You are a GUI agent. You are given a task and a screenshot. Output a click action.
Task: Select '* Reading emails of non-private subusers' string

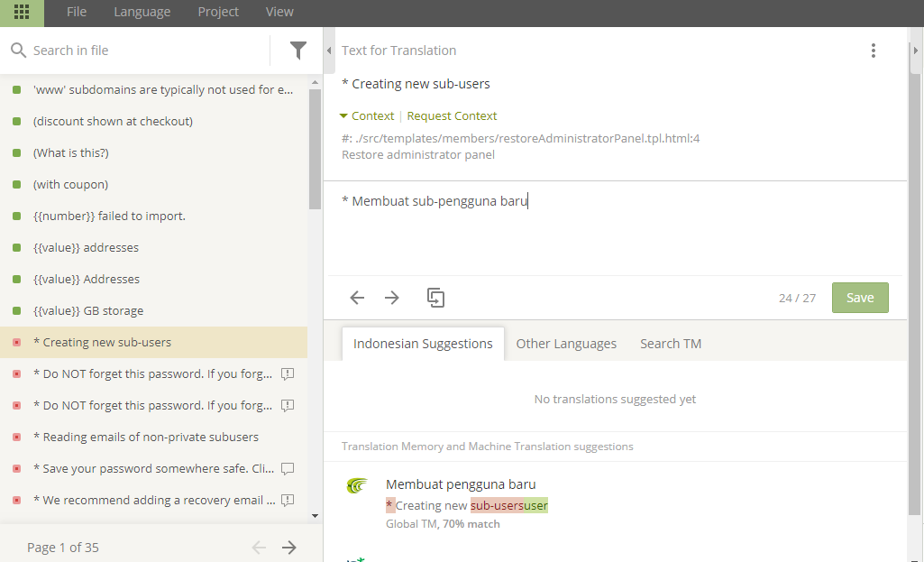point(146,437)
